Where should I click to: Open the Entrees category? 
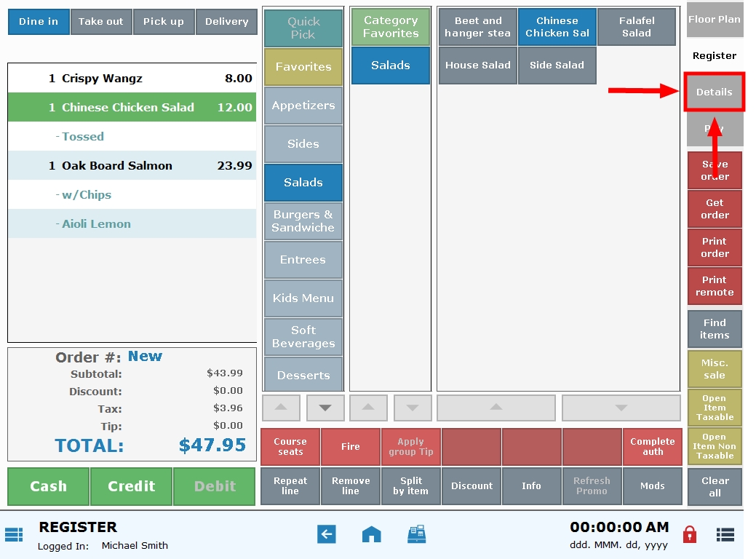[x=303, y=260]
